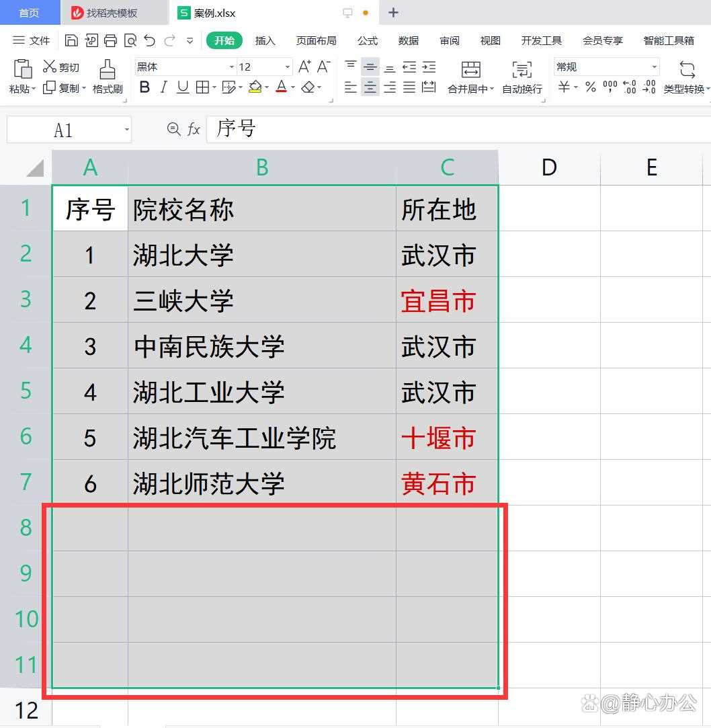This screenshot has width=711, height=728.
Task: Expand the borders dropdown arrow
Action: pos(214,87)
